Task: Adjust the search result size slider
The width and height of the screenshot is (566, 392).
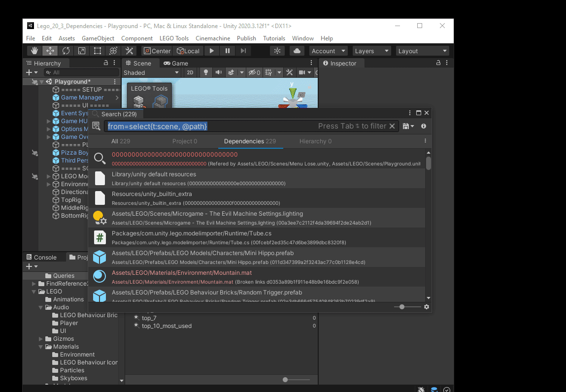Action: point(402,307)
